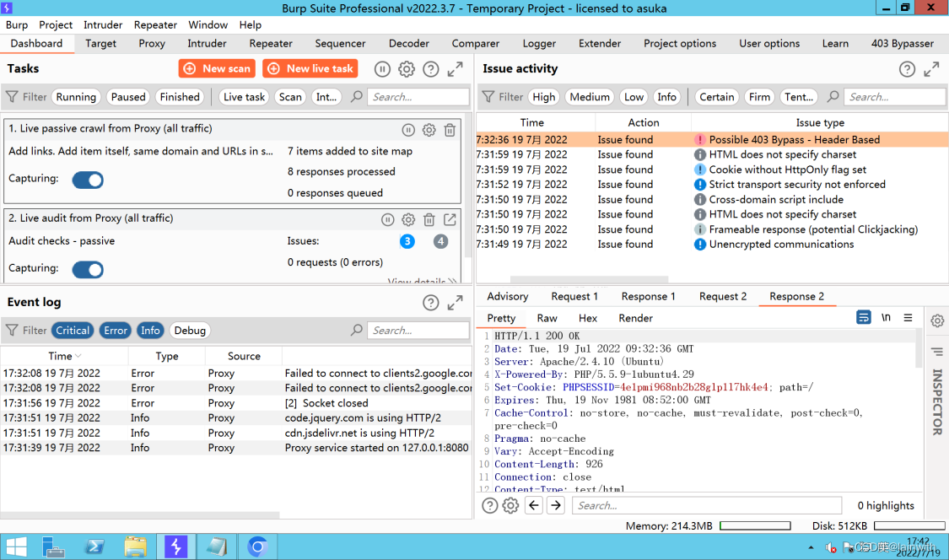Screen dimensions: 949x560
Task: Switch to the 403 Bypasser tab
Action: point(903,44)
